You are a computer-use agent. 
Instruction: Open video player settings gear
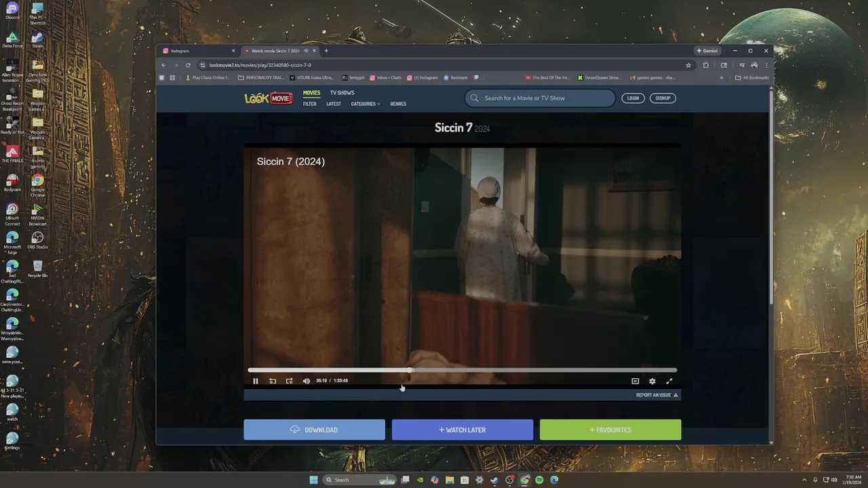[x=652, y=381]
